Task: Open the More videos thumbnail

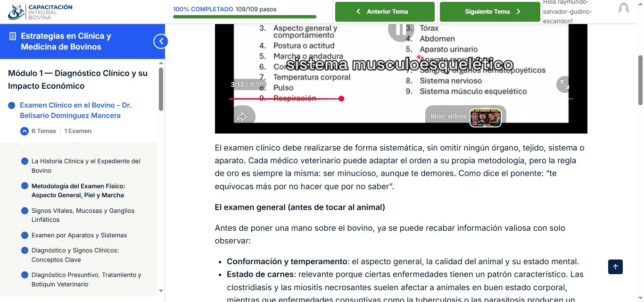Action: tap(486, 118)
